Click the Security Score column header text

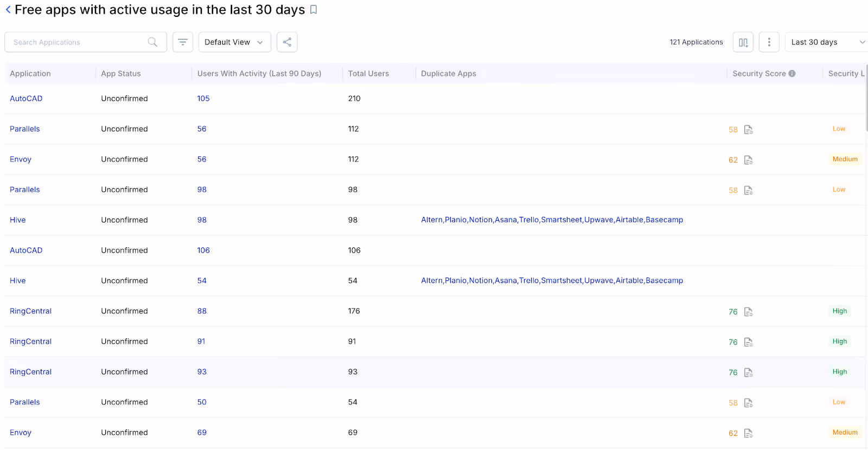click(759, 74)
